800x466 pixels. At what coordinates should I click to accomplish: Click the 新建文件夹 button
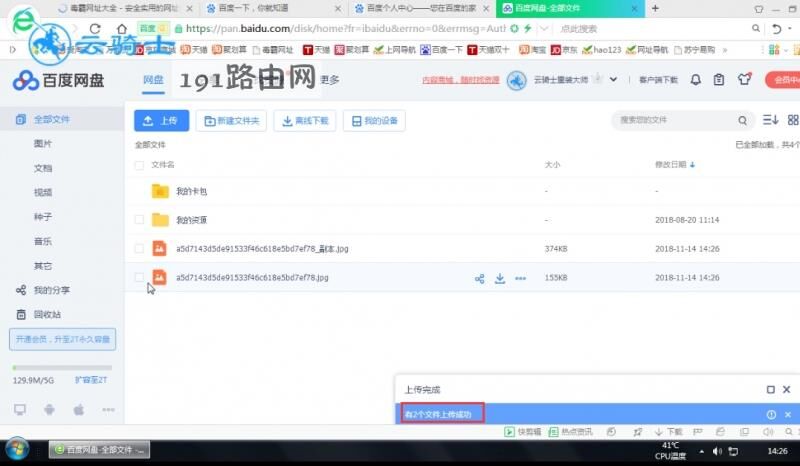(x=231, y=120)
